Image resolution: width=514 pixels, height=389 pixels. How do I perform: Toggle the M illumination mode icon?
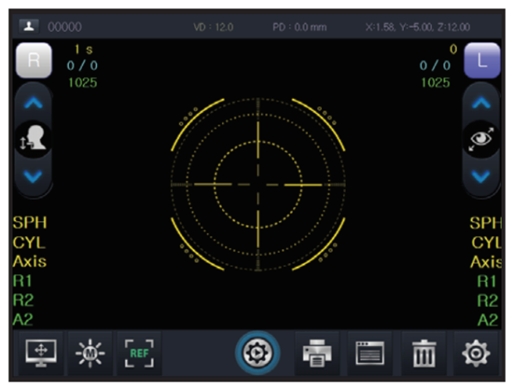pyautogui.click(x=90, y=353)
